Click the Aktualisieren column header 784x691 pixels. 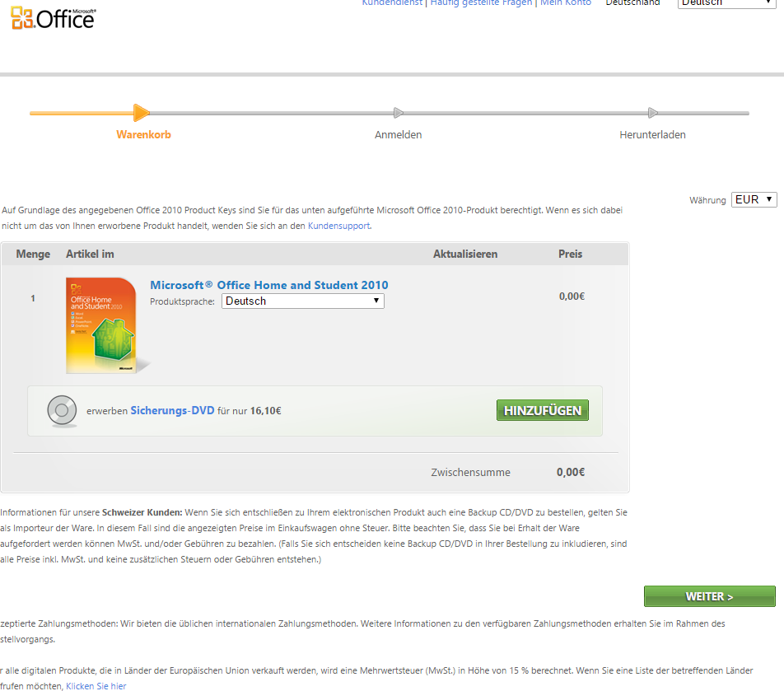465,254
